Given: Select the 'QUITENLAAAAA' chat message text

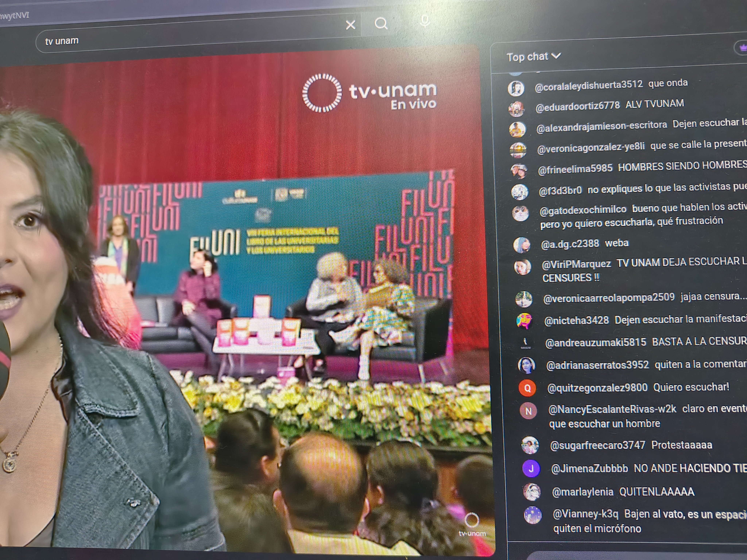Looking at the screenshot, I should tap(657, 492).
